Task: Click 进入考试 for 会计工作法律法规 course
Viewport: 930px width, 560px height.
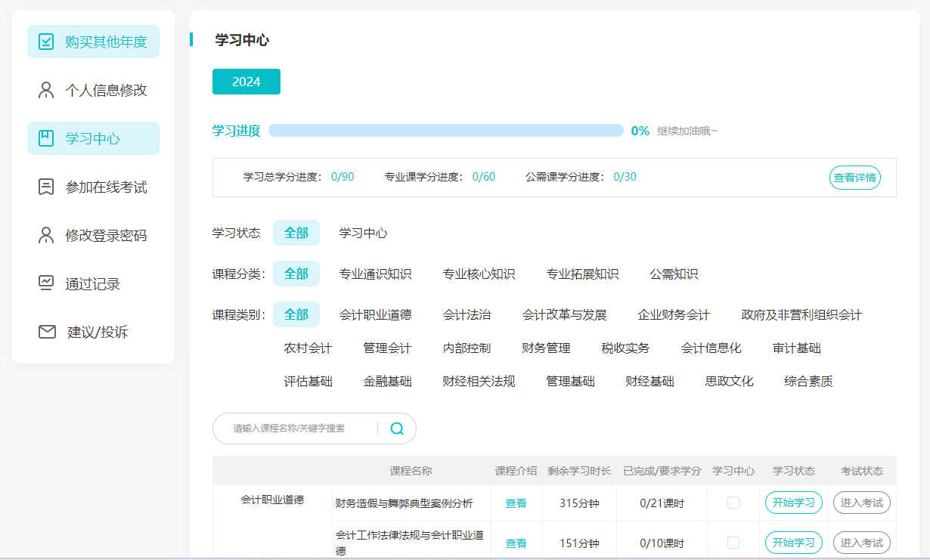Action: (862, 542)
